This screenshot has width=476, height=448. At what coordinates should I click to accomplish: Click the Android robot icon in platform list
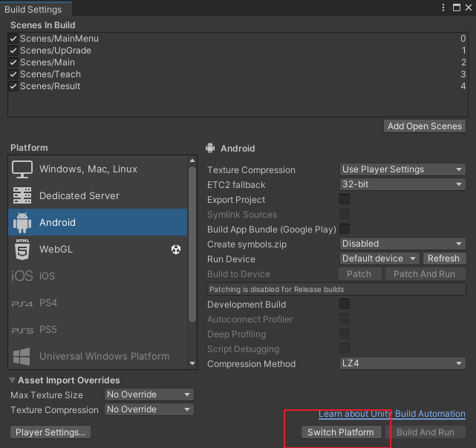(22, 223)
